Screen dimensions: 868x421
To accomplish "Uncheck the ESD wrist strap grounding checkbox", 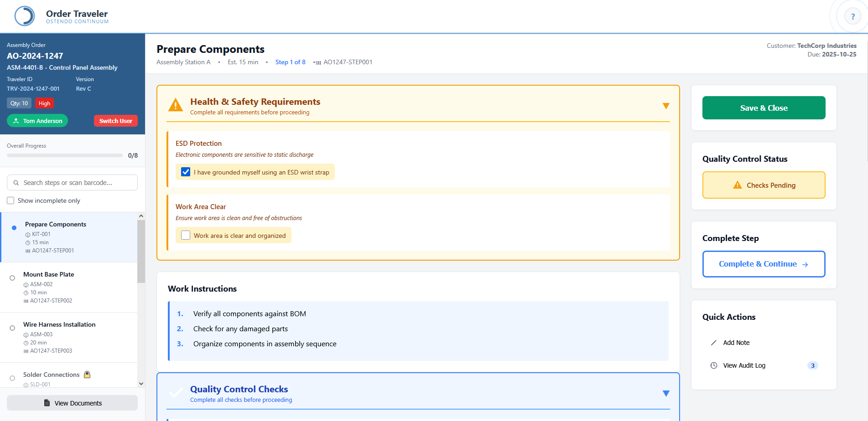I will (186, 172).
